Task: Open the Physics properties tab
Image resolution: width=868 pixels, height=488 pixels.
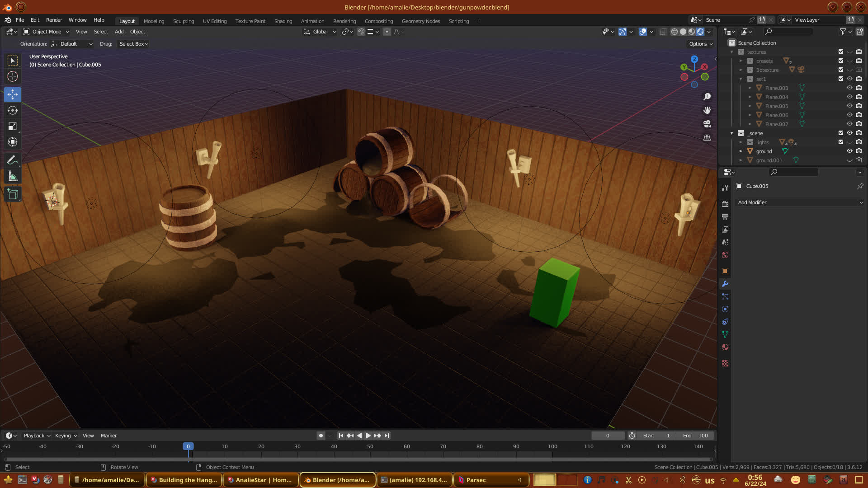Action: click(725, 309)
